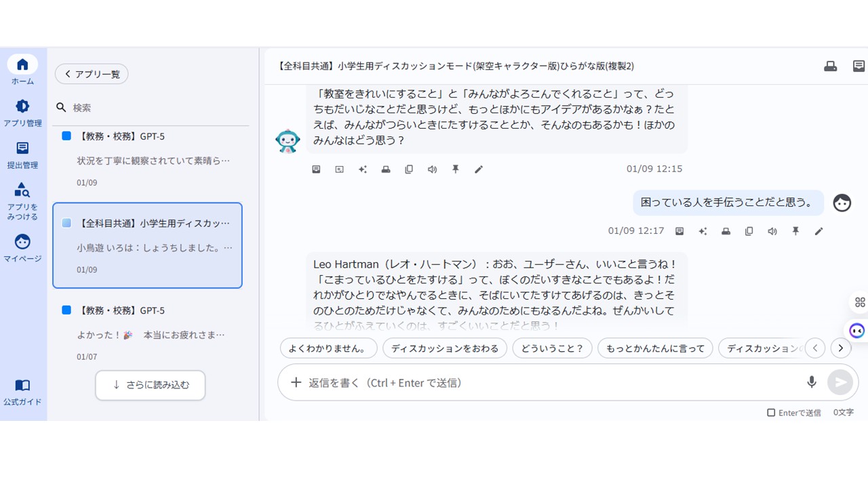This screenshot has height=488, width=868.
Task: Check the first 【教務・校務】GPT-5 chat checkbox
Action: tap(66, 136)
